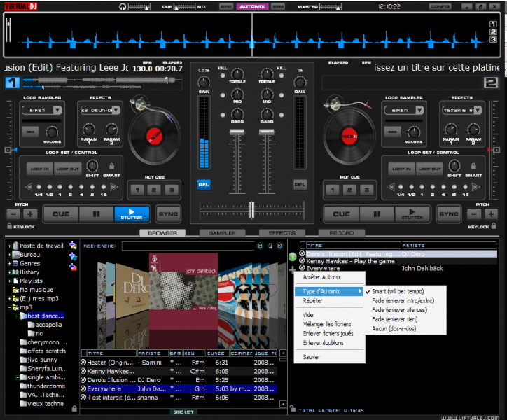Open the right deck effects dropdown

point(461,110)
